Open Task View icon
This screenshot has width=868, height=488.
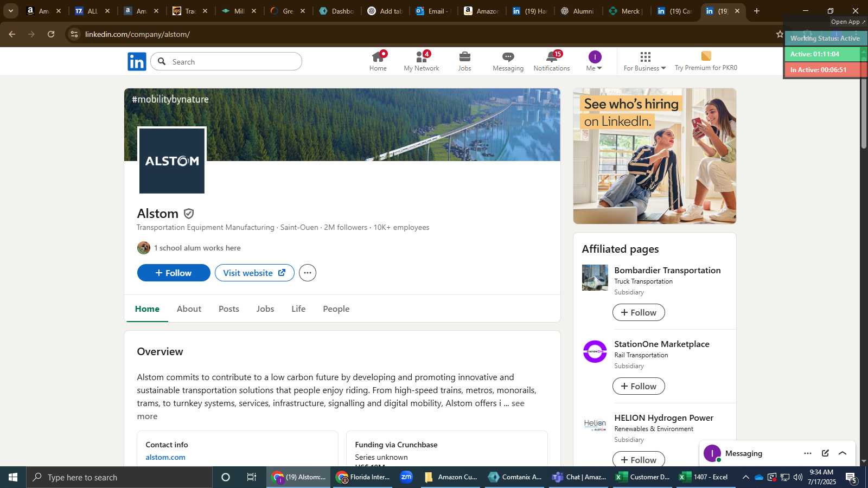(252, 477)
